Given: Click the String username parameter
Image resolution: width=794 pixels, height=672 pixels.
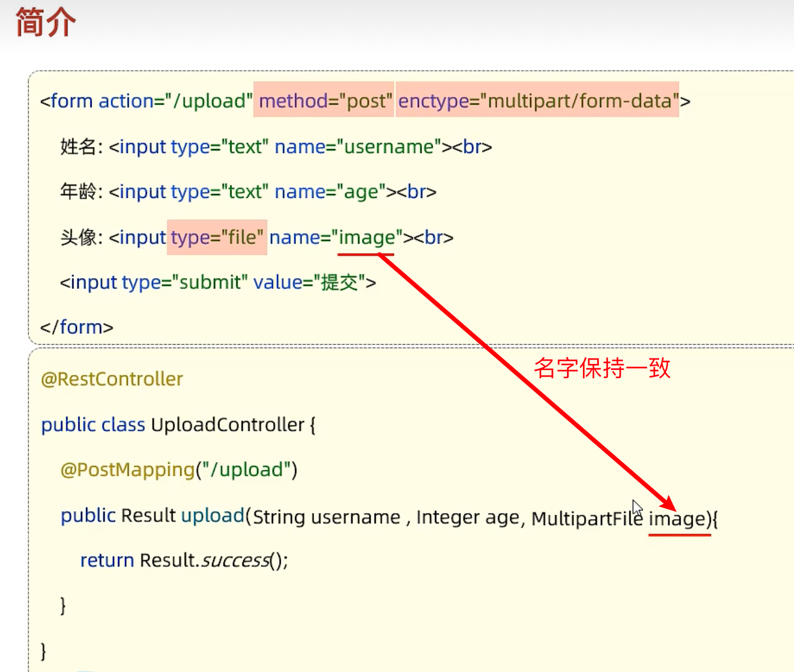Looking at the screenshot, I should (x=327, y=517).
